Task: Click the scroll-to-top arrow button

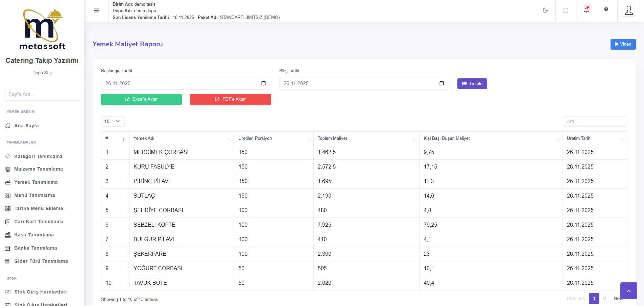Action: click(628, 291)
